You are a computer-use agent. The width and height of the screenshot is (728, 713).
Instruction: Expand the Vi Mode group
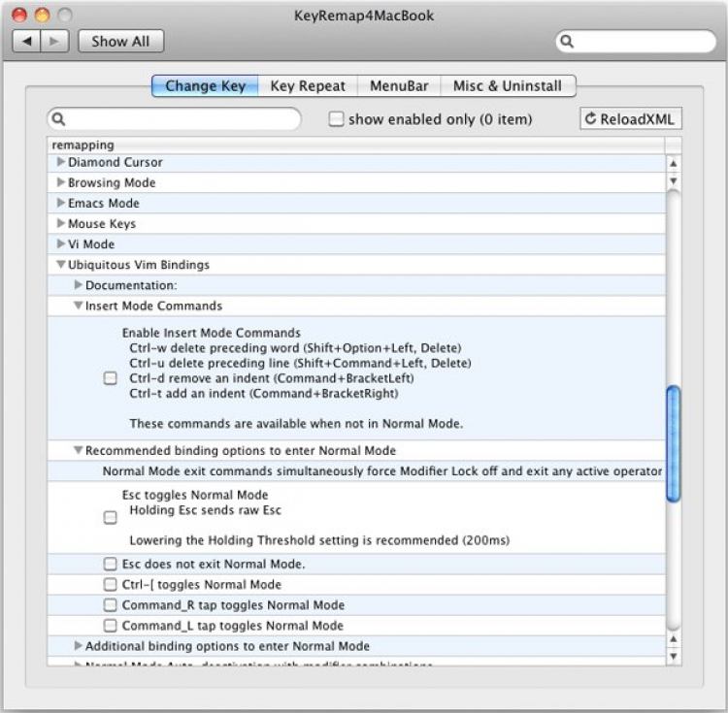(x=60, y=243)
